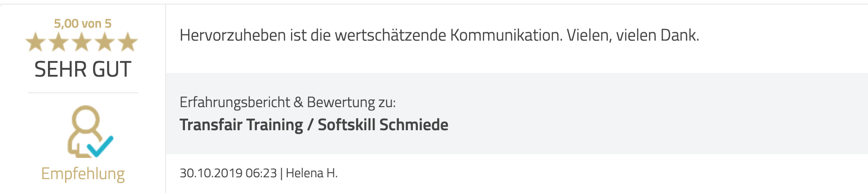Click the word Hervorzuheben in review
Screen dimensions: 868x193
[x=233, y=35]
